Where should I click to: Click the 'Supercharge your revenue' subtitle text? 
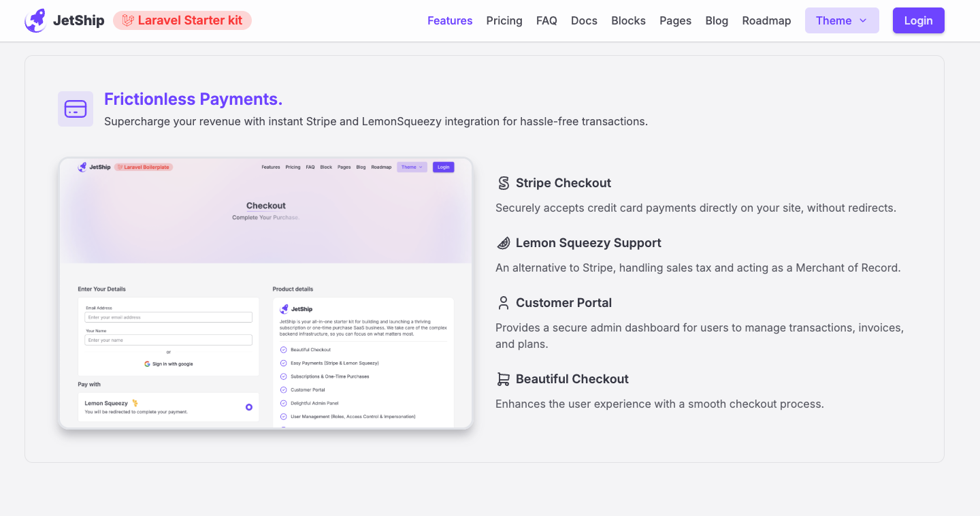tap(376, 122)
